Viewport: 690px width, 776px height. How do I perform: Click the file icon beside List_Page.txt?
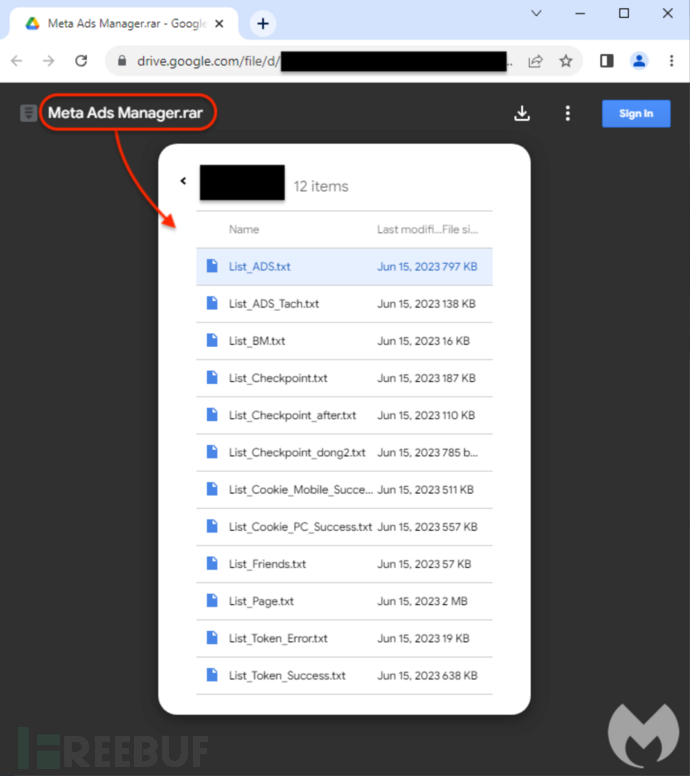tap(211, 601)
